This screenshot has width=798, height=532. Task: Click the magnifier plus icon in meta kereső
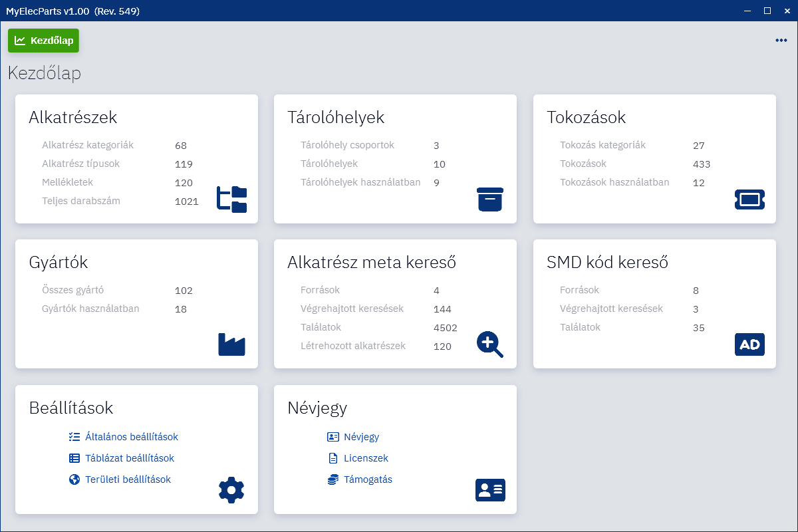(x=490, y=344)
